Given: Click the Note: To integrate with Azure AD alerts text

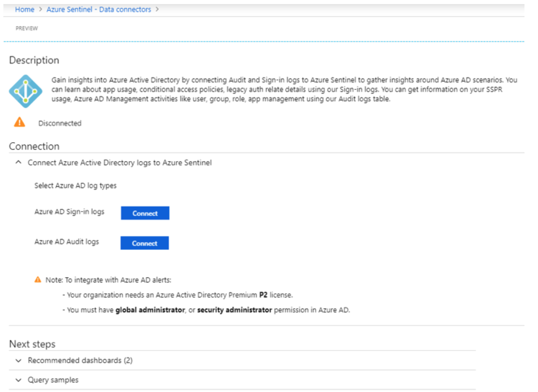Looking at the screenshot, I should pyautogui.click(x=108, y=280).
